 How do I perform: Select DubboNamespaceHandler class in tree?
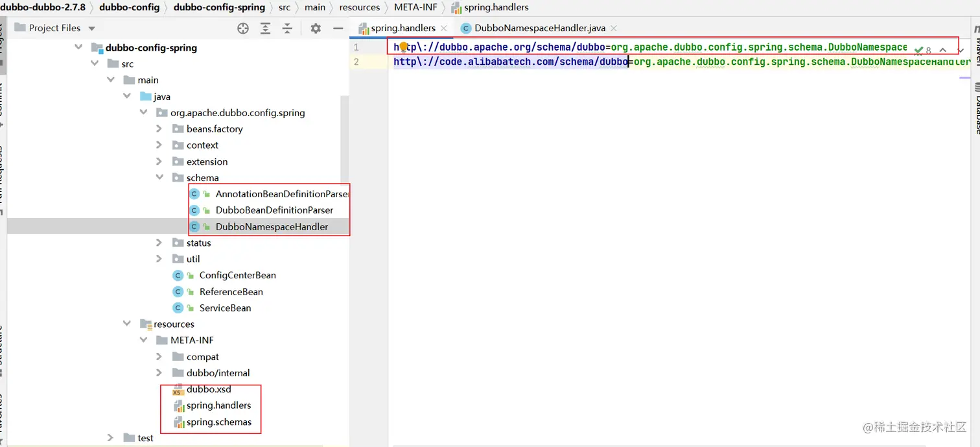tap(272, 226)
